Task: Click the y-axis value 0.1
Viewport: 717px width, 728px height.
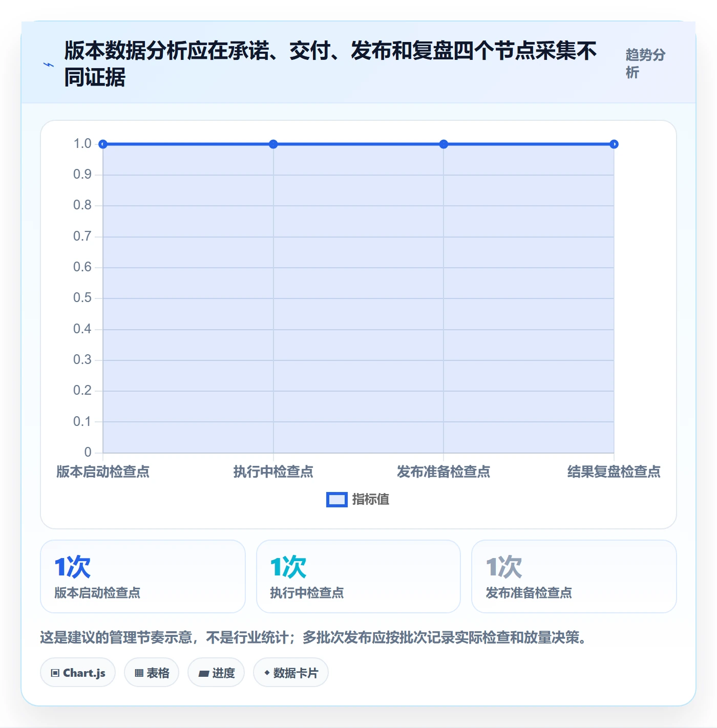Action: 82,421
